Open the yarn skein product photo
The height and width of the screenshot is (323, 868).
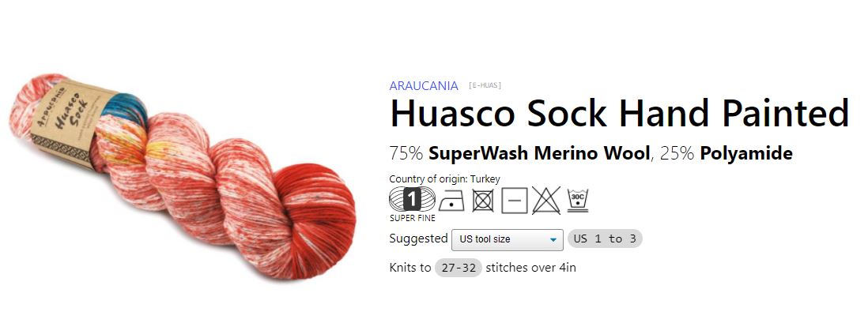point(183,176)
